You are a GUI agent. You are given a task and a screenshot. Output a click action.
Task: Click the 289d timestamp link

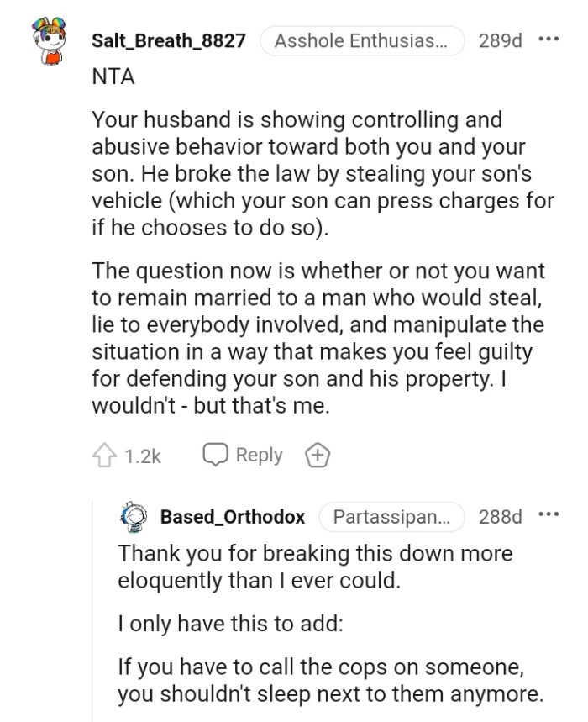(x=502, y=40)
